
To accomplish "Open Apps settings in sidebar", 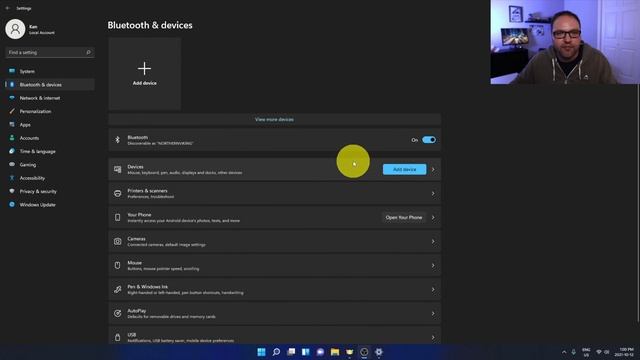I will coord(49,124).
